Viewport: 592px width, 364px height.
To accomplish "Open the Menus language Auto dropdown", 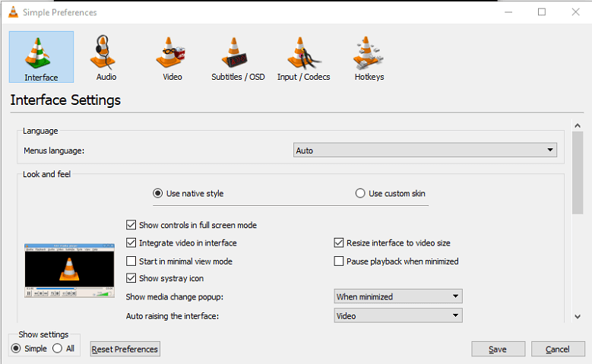I will (x=425, y=150).
